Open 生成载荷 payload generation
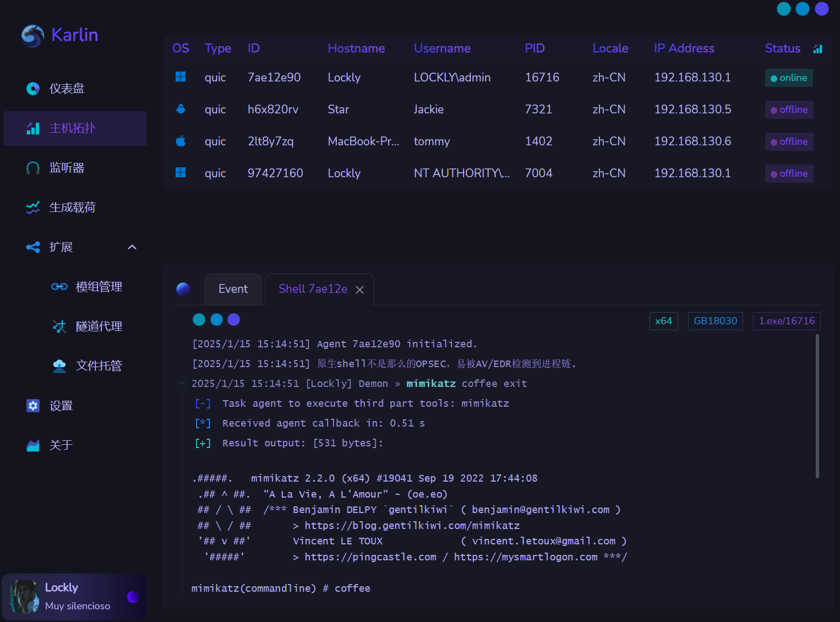Screen dimensions: 840x622 click(x=75, y=208)
